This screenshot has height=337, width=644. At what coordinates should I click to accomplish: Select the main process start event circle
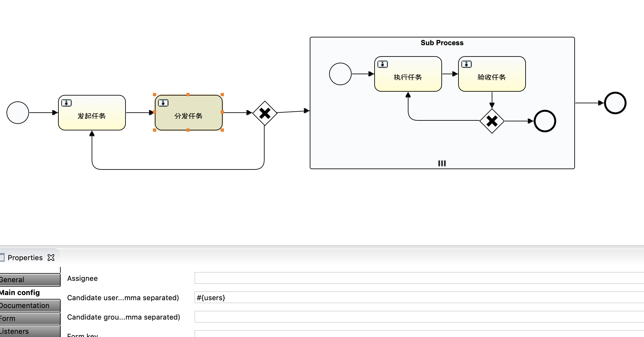(18, 113)
